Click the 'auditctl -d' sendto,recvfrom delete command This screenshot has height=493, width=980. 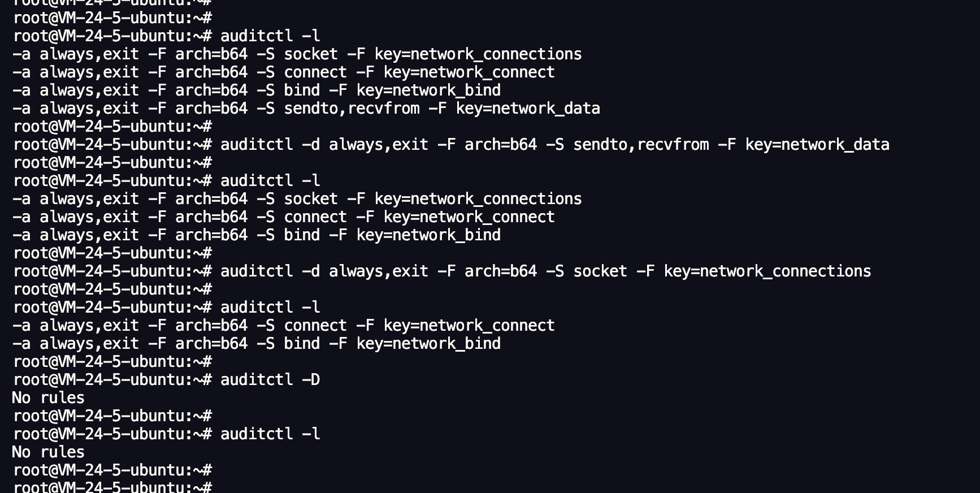555,145
